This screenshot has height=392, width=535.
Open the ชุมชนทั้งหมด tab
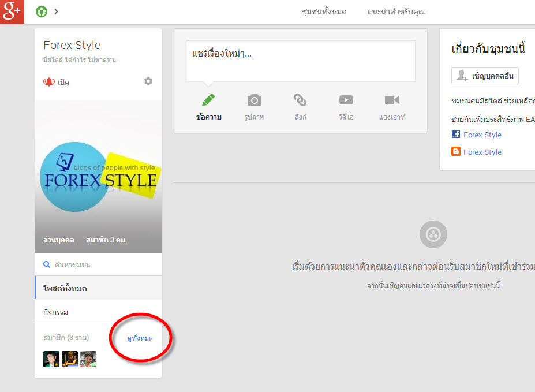coord(324,12)
